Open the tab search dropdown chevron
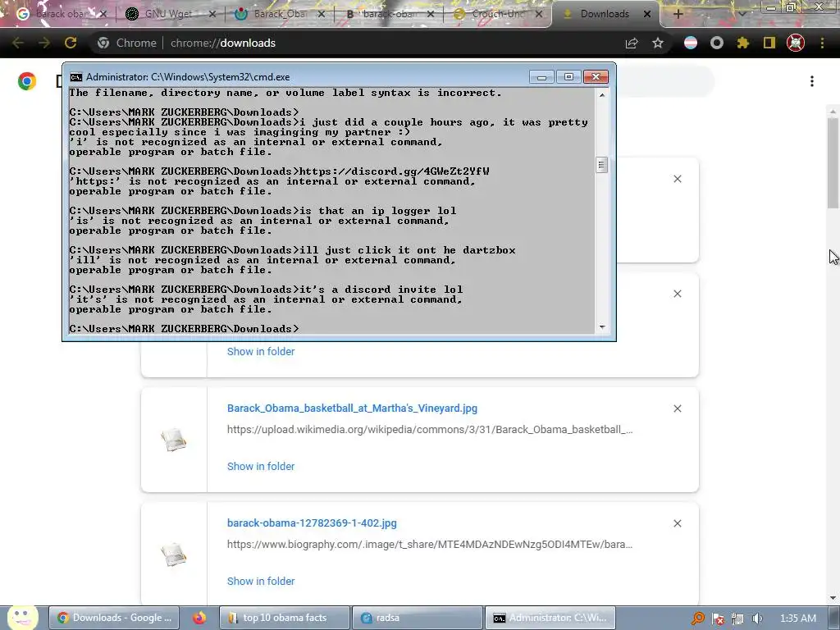 pyautogui.click(x=742, y=14)
